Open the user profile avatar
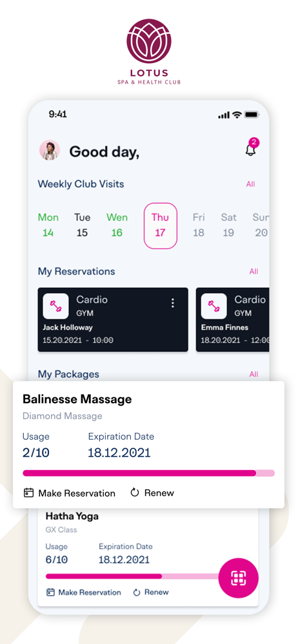 [50, 150]
